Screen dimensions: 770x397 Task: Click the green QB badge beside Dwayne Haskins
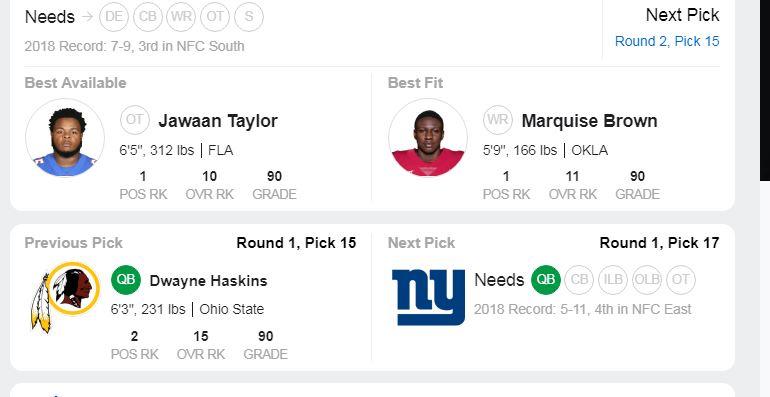pyautogui.click(x=126, y=280)
